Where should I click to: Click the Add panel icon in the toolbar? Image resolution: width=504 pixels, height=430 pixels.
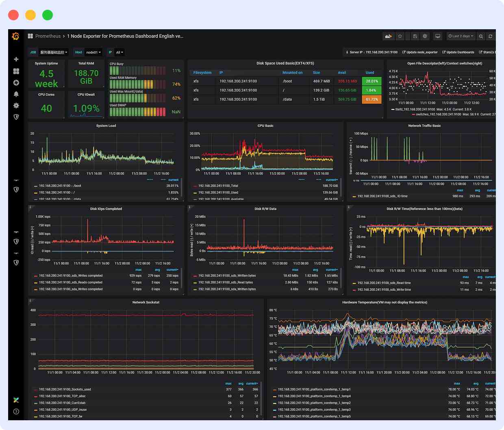pos(388,36)
